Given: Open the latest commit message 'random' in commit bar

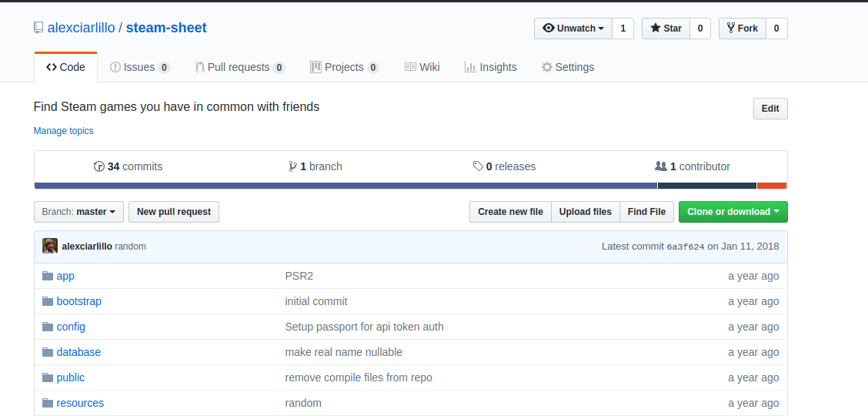Looking at the screenshot, I should (x=131, y=247).
